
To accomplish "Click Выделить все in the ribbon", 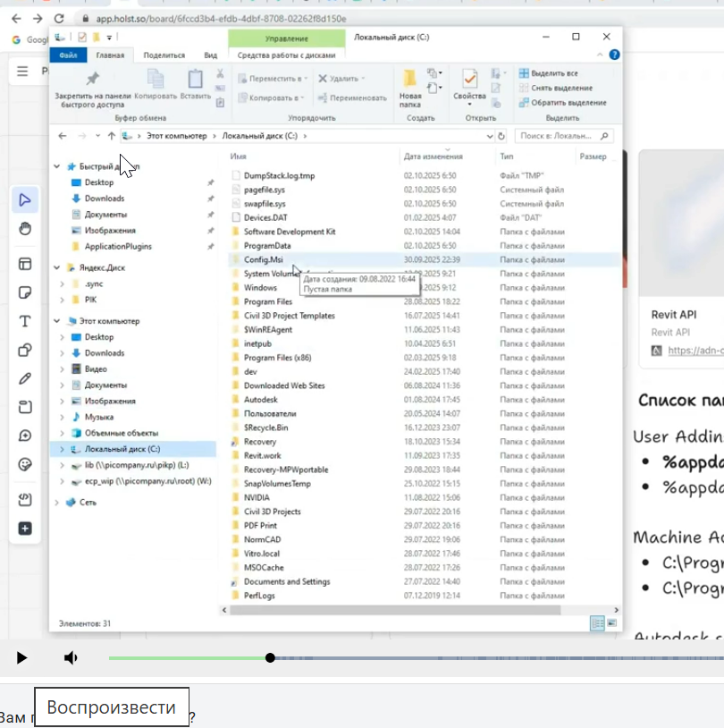I will pos(549,73).
